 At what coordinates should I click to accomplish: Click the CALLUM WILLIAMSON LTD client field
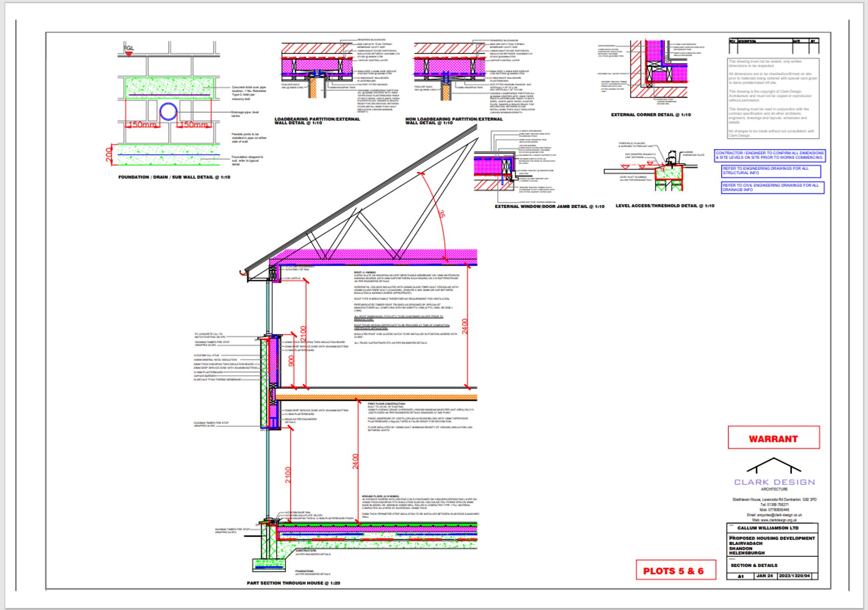[768, 528]
